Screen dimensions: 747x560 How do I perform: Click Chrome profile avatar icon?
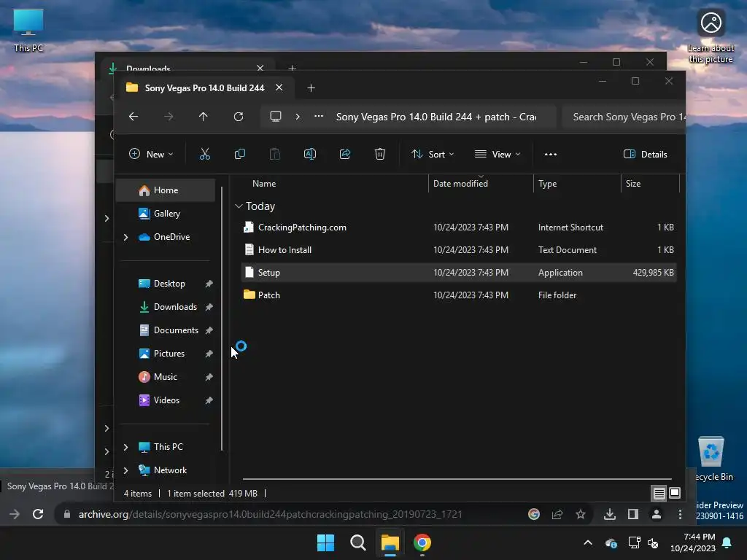click(x=656, y=514)
